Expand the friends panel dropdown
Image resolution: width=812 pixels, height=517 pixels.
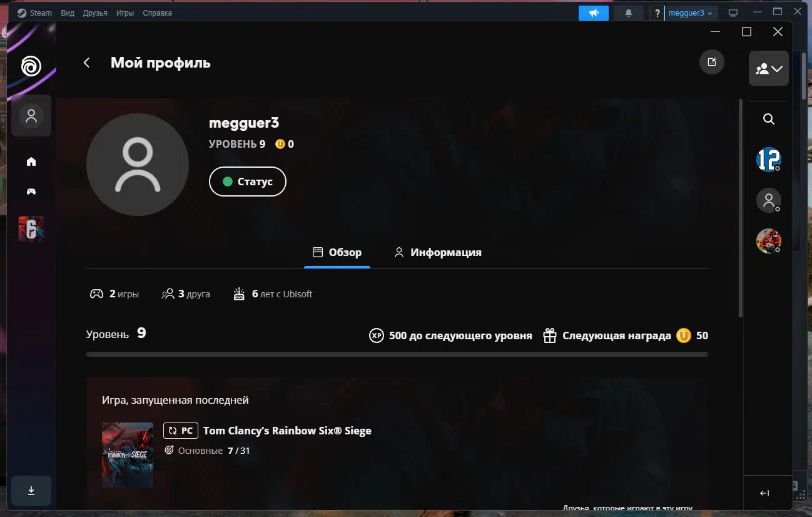769,69
